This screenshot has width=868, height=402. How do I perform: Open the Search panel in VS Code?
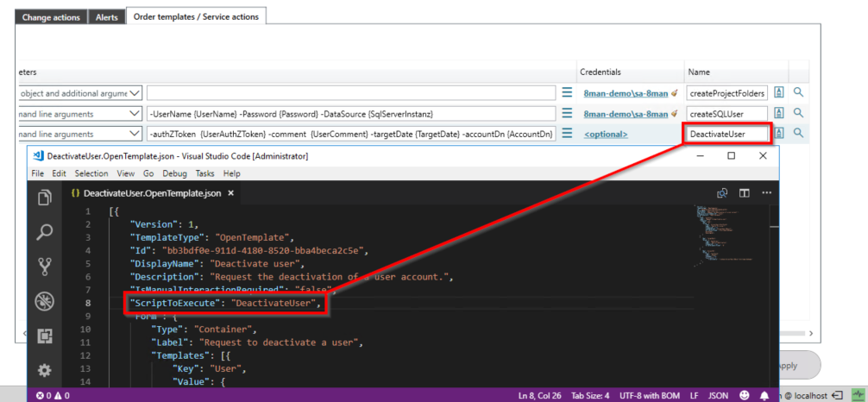click(45, 232)
